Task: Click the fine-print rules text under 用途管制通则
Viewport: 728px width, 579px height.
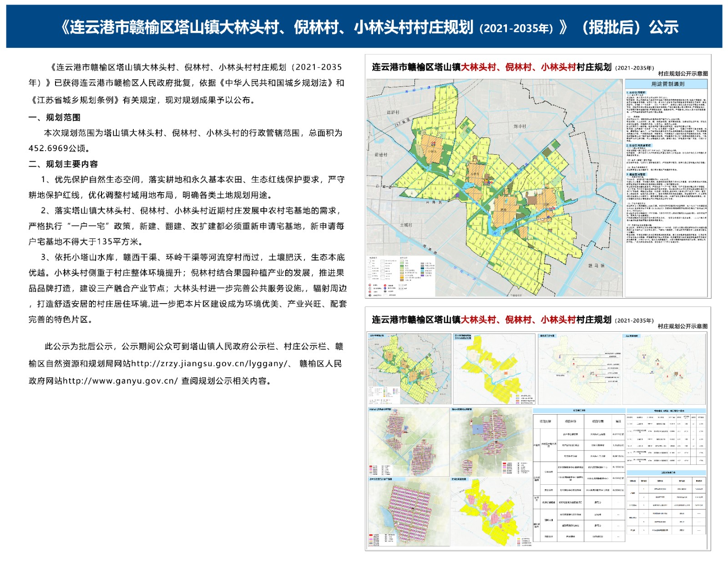Action: click(x=667, y=168)
